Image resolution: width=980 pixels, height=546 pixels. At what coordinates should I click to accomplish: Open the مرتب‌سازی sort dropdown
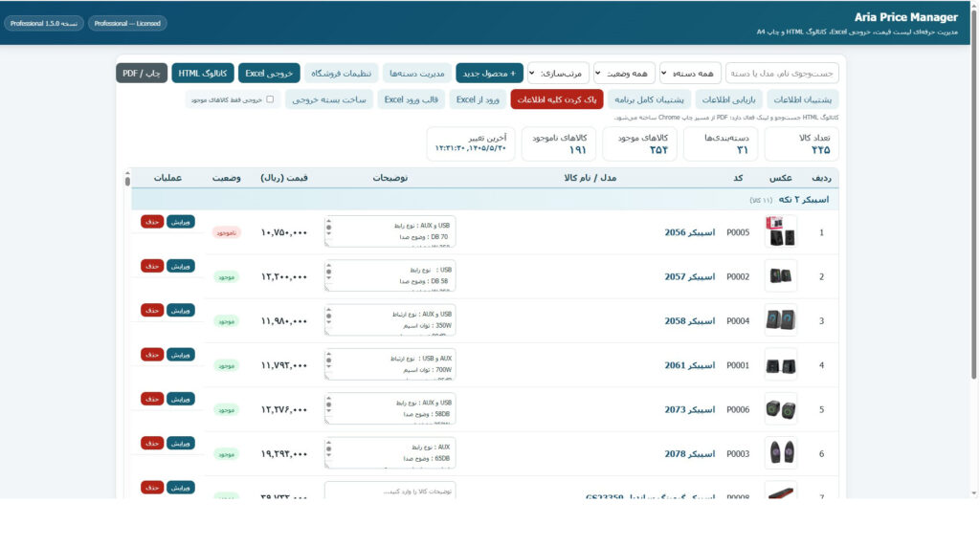tap(558, 73)
